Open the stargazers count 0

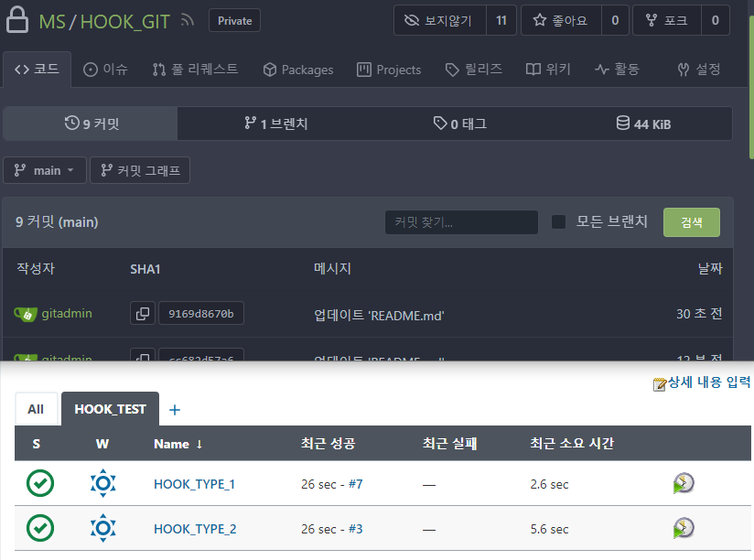[615, 20]
